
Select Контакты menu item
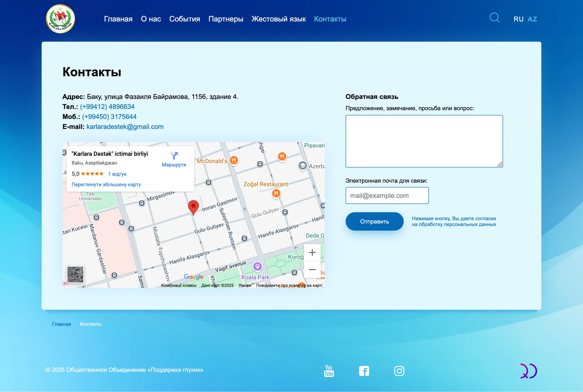point(330,19)
